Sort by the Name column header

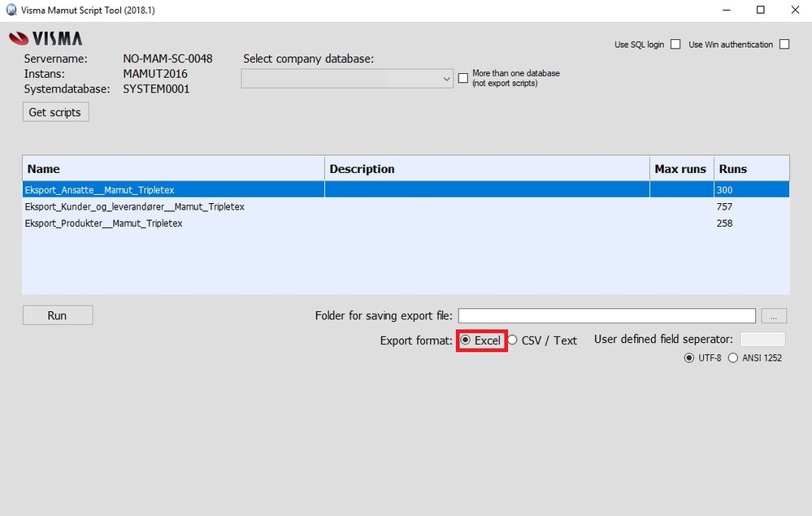(173, 169)
